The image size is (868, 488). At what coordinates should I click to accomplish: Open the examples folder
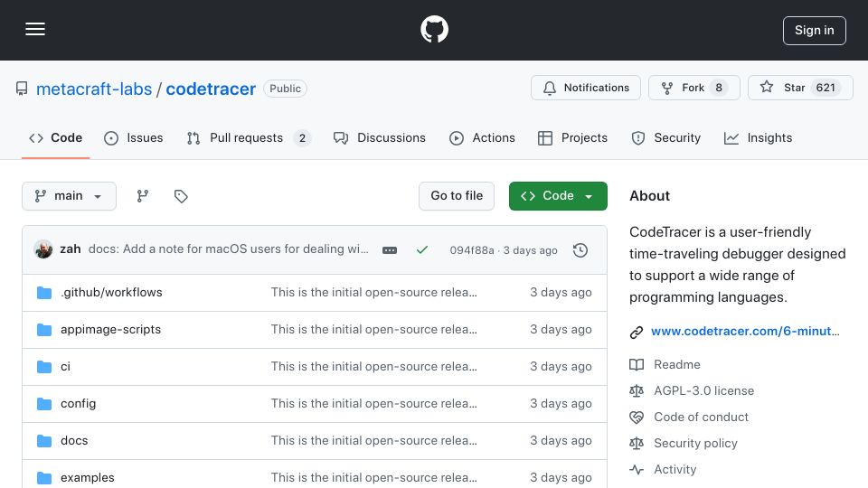(x=88, y=477)
